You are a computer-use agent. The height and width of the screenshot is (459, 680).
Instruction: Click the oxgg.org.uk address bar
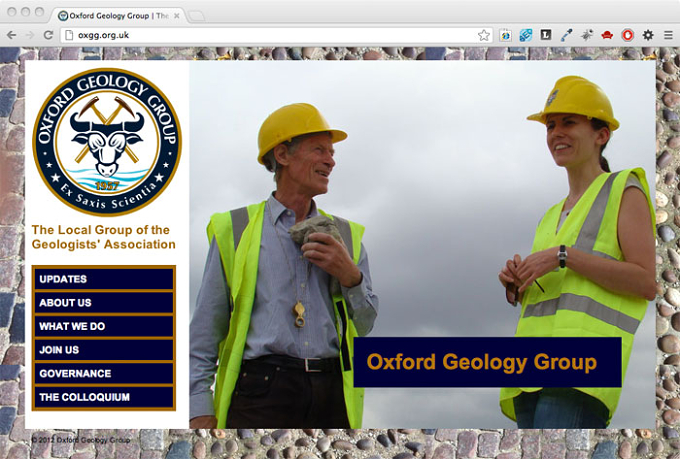(269, 35)
